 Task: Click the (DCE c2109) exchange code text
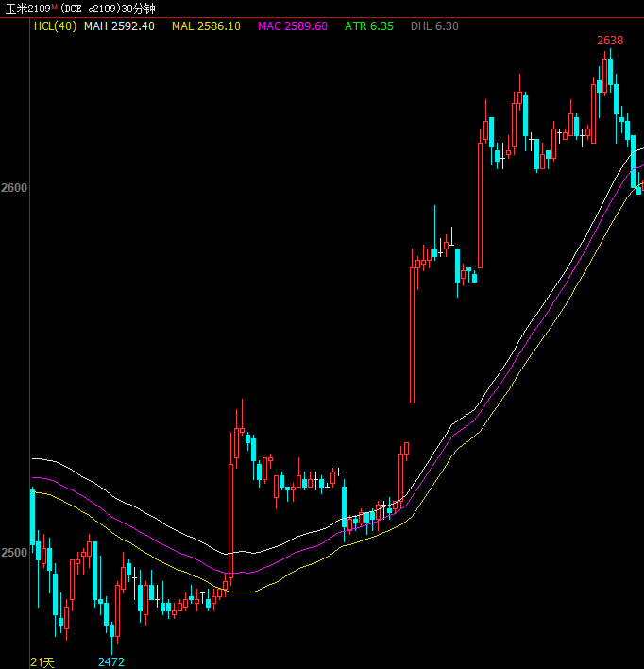point(88,9)
